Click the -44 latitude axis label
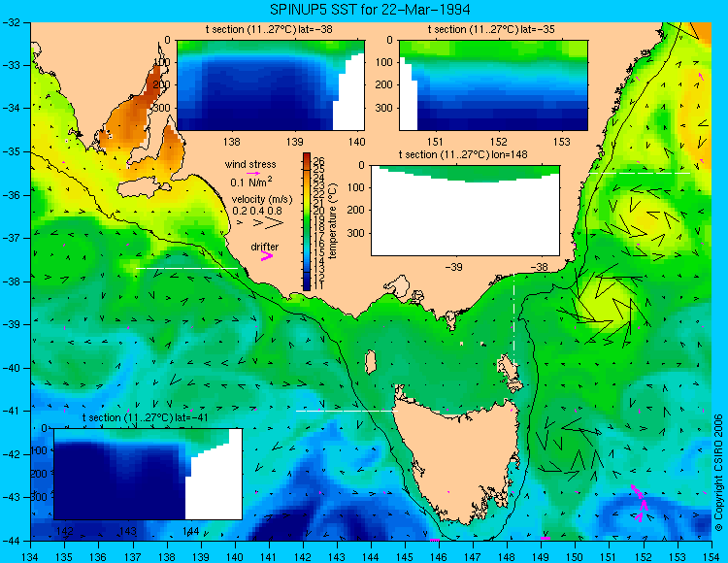The width and height of the screenshot is (728, 563). (11, 541)
